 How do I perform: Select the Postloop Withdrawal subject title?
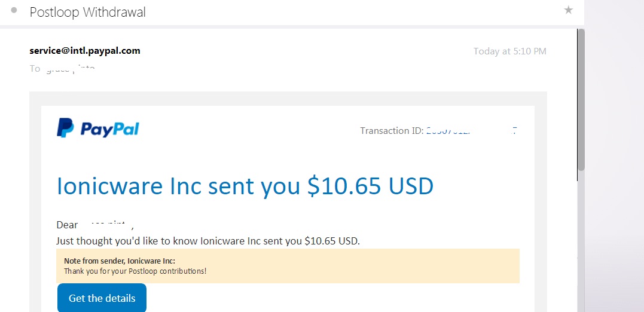point(87,12)
